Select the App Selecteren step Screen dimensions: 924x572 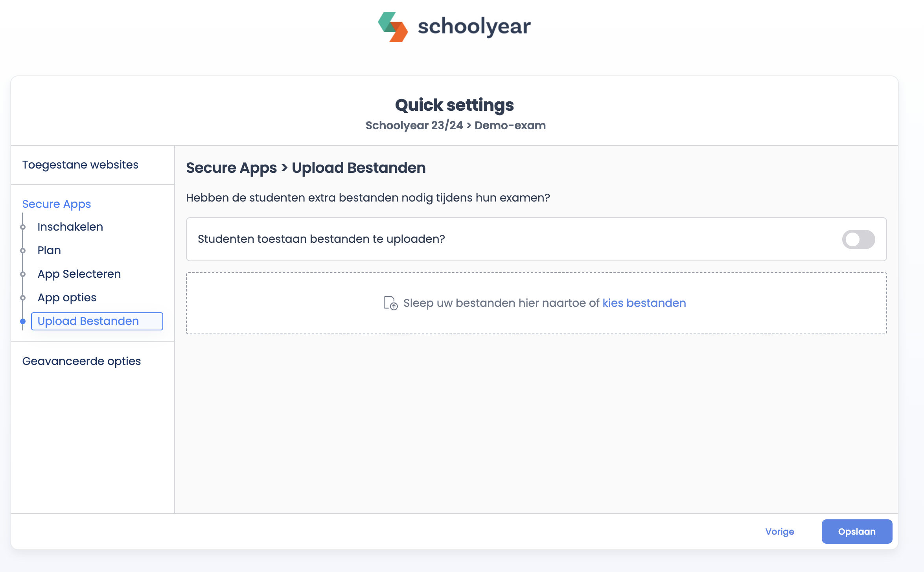click(79, 274)
